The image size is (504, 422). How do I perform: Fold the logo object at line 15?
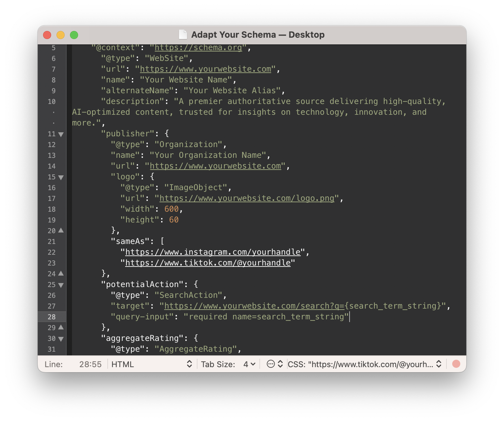[x=61, y=177]
